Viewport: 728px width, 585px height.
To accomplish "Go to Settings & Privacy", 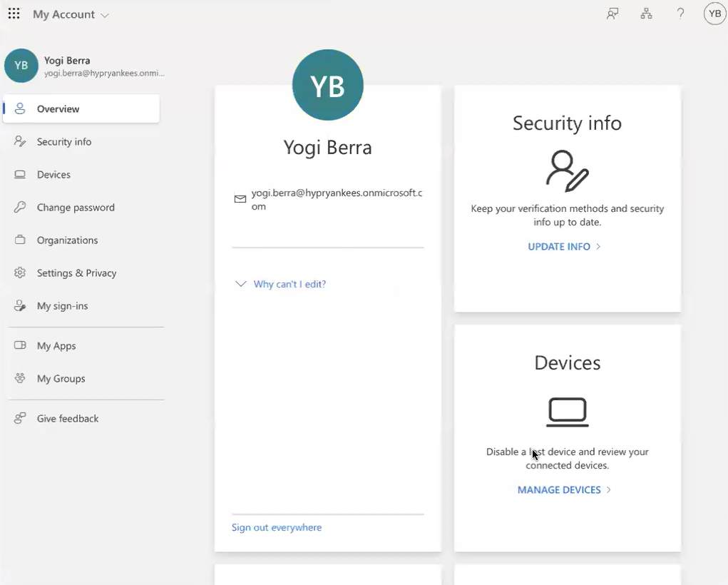I will click(76, 273).
